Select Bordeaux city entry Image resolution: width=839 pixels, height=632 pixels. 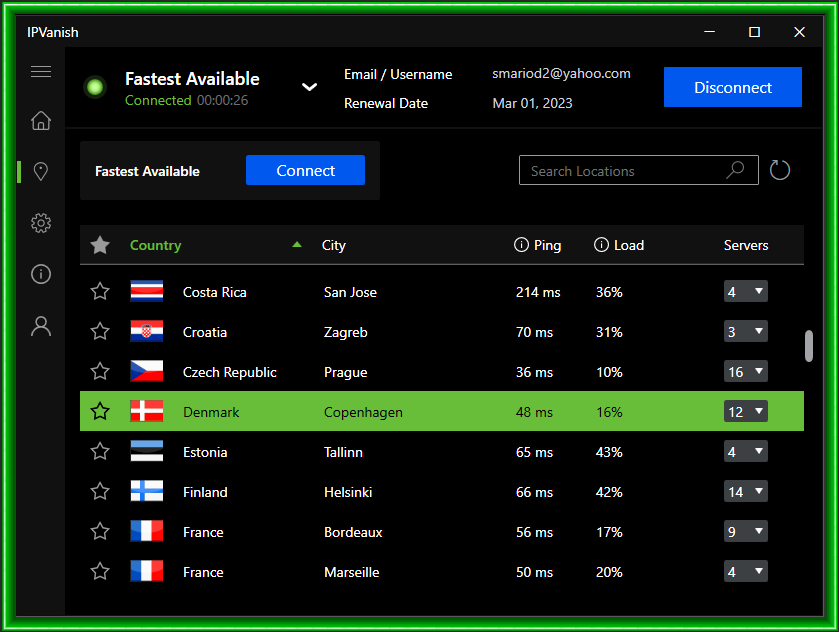[x=353, y=532]
